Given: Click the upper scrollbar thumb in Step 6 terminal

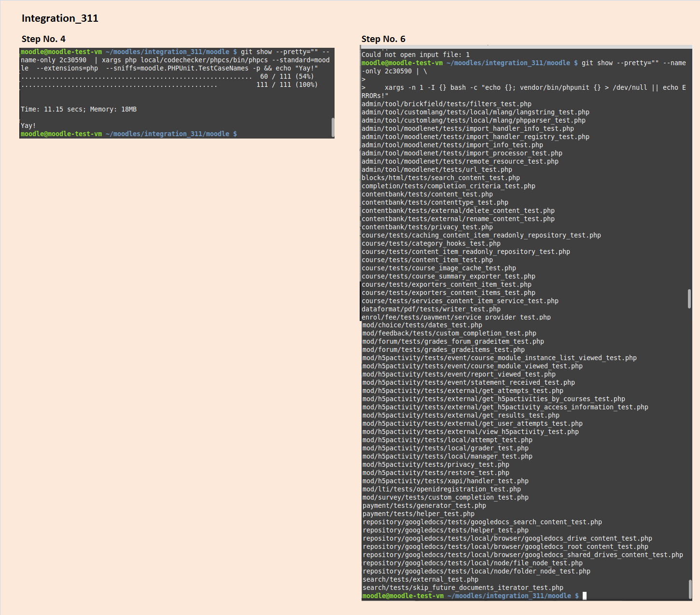Looking at the screenshot, I should coord(689,298).
